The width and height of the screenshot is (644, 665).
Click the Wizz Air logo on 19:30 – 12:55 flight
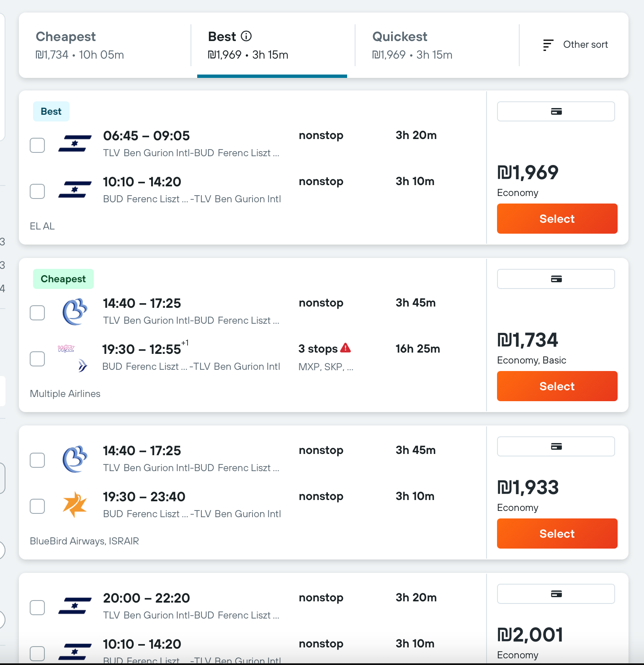pyautogui.click(x=66, y=348)
